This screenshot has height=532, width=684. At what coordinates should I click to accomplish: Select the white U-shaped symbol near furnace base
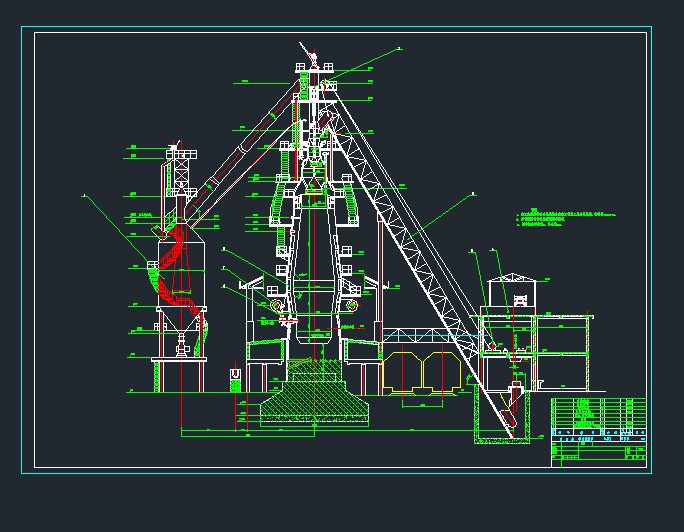[x=235, y=376]
